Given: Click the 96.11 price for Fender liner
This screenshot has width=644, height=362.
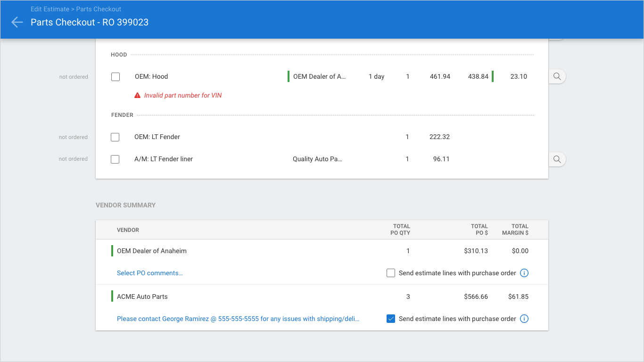Looking at the screenshot, I should pyautogui.click(x=441, y=159).
